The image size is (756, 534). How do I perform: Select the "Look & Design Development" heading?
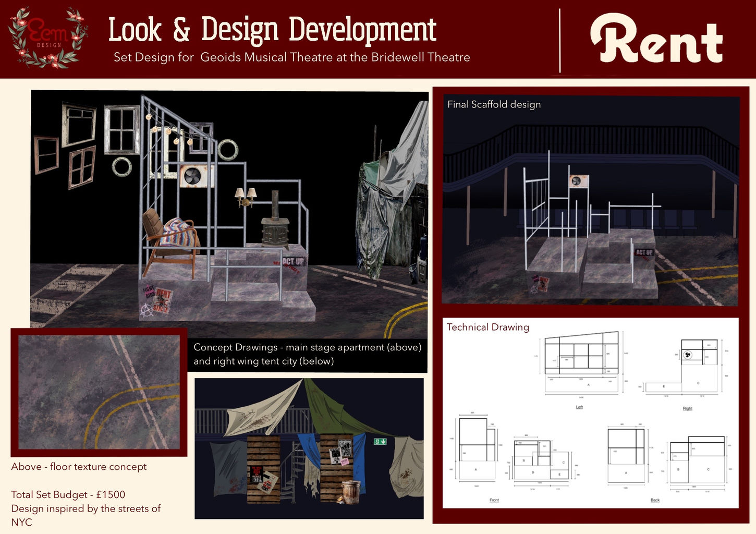(272, 30)
